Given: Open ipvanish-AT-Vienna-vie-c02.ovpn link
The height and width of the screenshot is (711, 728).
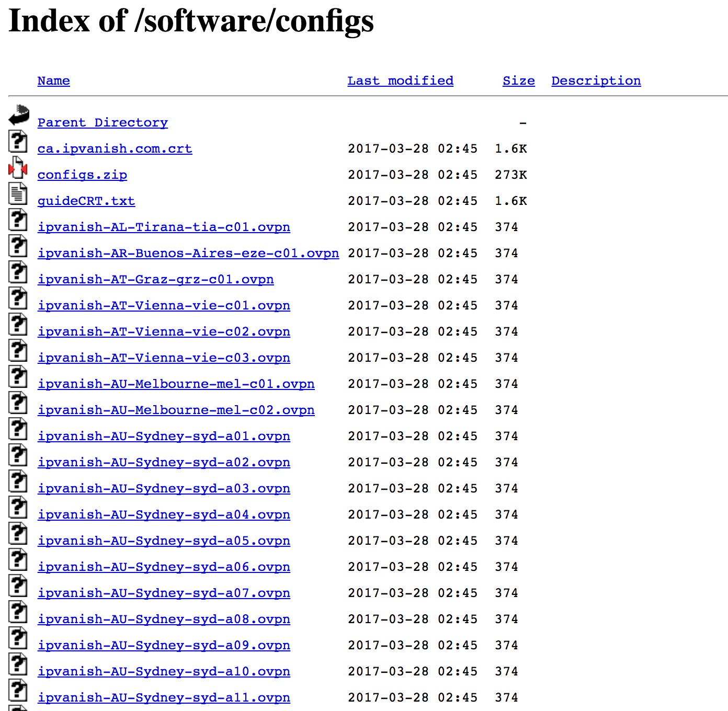Looking at the screenshot, I should pos(164,331).
